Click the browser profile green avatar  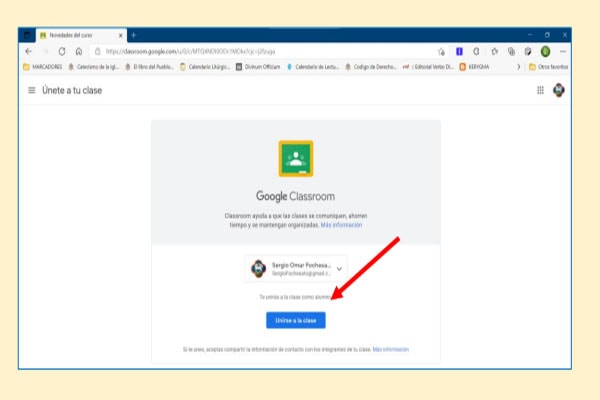coord(546,51)
